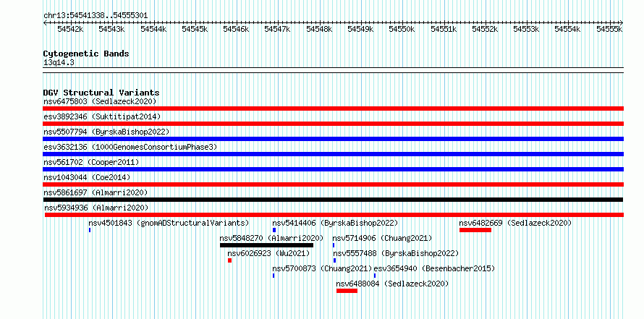
Task: Select the red bar under nsv6482669
Action: (475, 230)
